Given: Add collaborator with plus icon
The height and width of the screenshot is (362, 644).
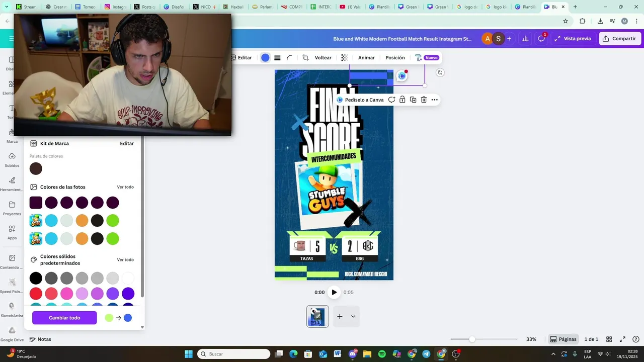Looking at the screenshot, I should tap(509, 39).
